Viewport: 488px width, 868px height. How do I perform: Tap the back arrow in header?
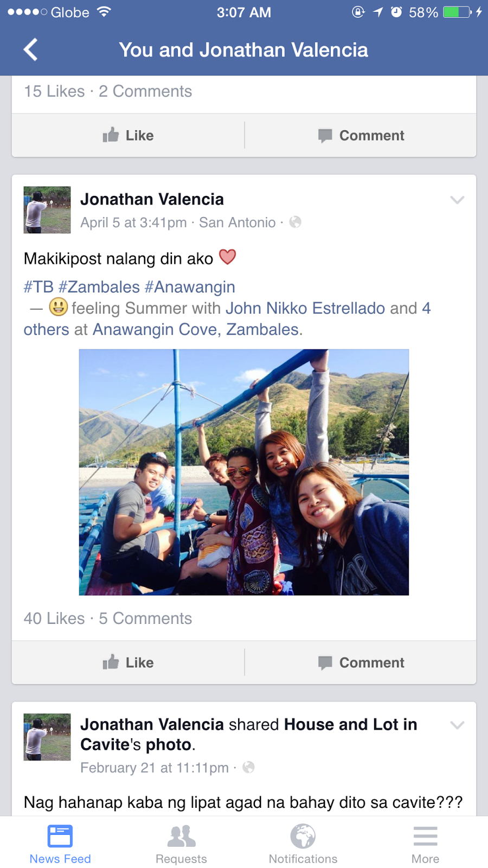pos(31,50)
